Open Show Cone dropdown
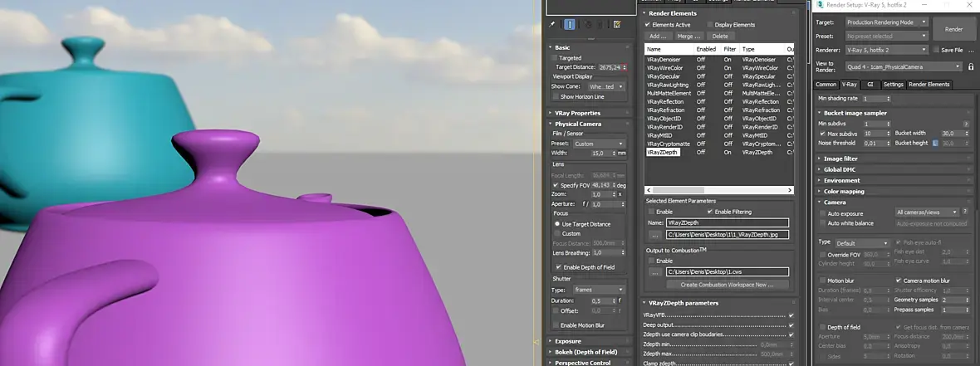Image resolution: width=980 pixels, height=366 pixels. tap(605, 87)
